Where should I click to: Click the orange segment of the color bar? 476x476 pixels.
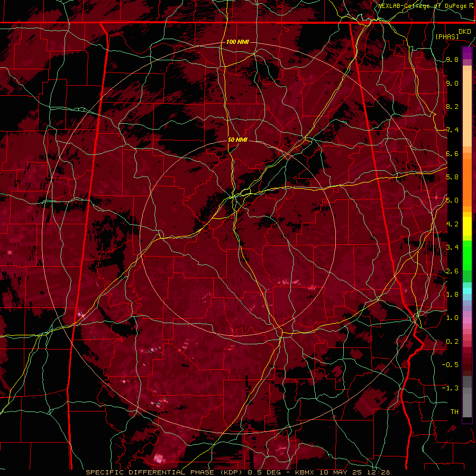click(x=467, y=183)
